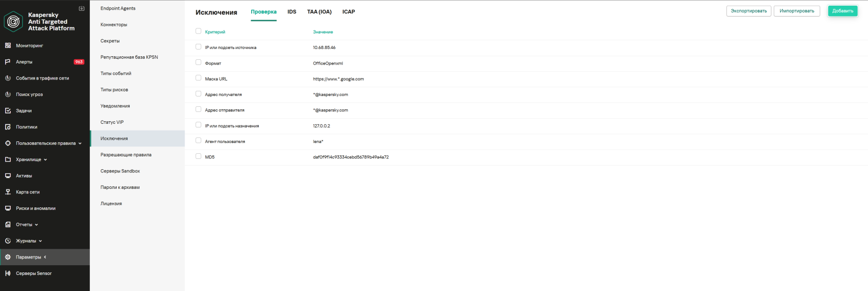Click the Sensor servers icon
The height and width of the screenshot is (291, 868).
tap(8, 273)
